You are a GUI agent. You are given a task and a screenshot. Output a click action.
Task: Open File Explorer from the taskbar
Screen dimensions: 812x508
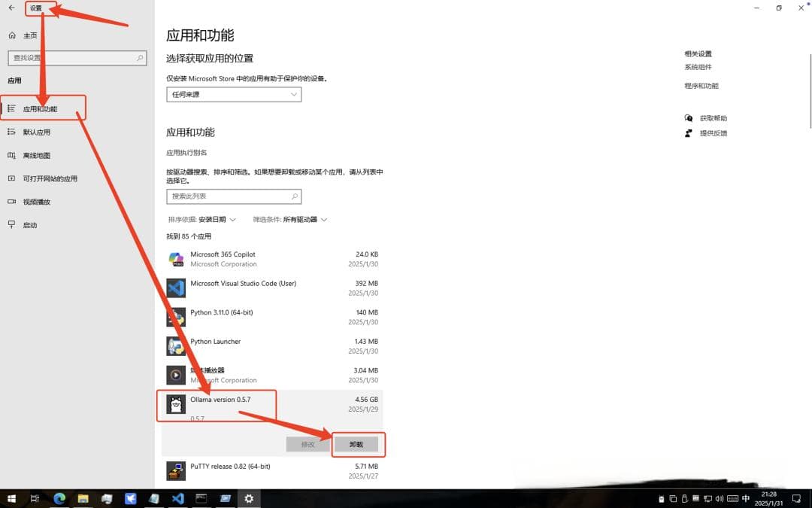pos(83,499)
